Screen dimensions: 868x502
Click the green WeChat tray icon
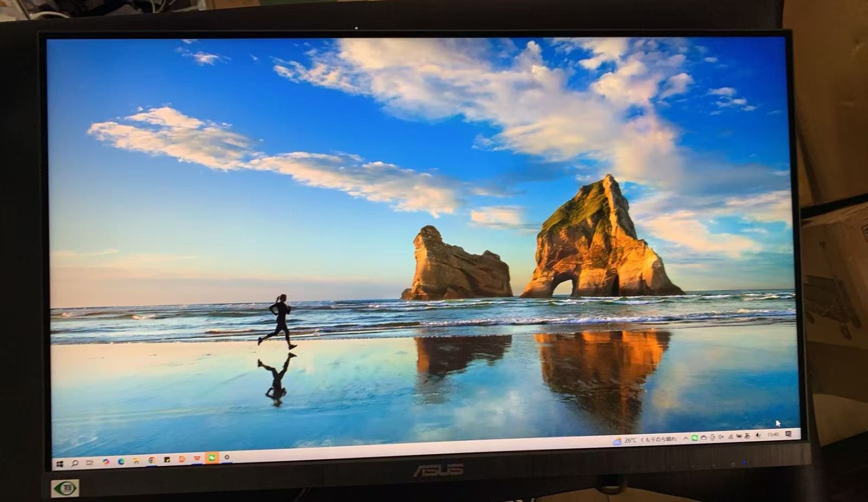(x=694, y=439)
